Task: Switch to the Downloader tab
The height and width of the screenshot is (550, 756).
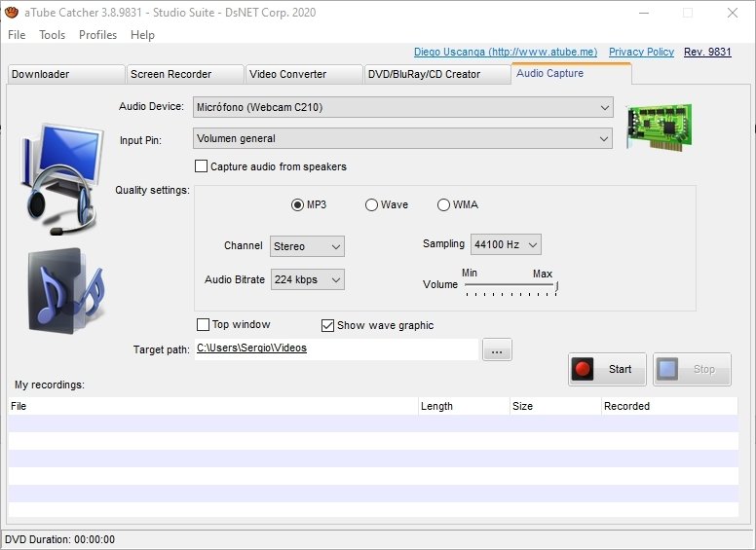Action: pos(66,74)
